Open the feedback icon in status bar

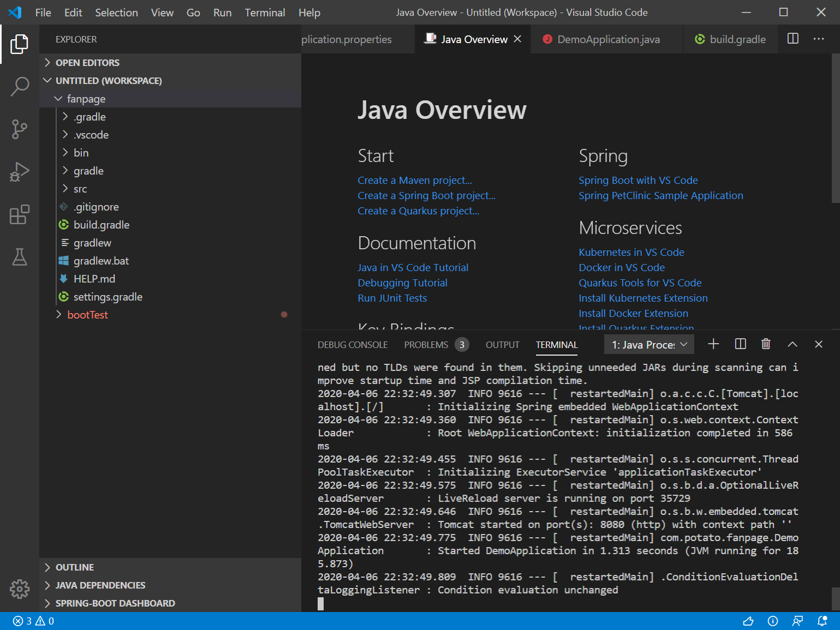click(798, 621)
